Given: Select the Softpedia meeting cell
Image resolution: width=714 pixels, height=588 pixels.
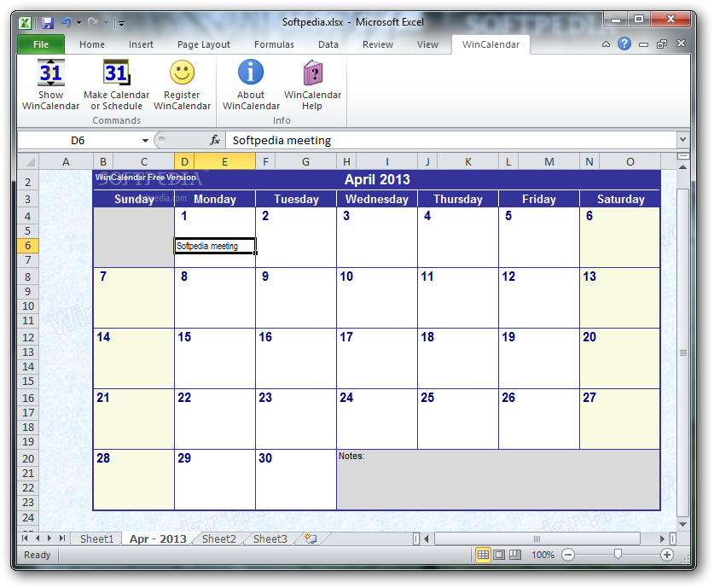Looking at the screenshot, I should (x=215, y=246).
